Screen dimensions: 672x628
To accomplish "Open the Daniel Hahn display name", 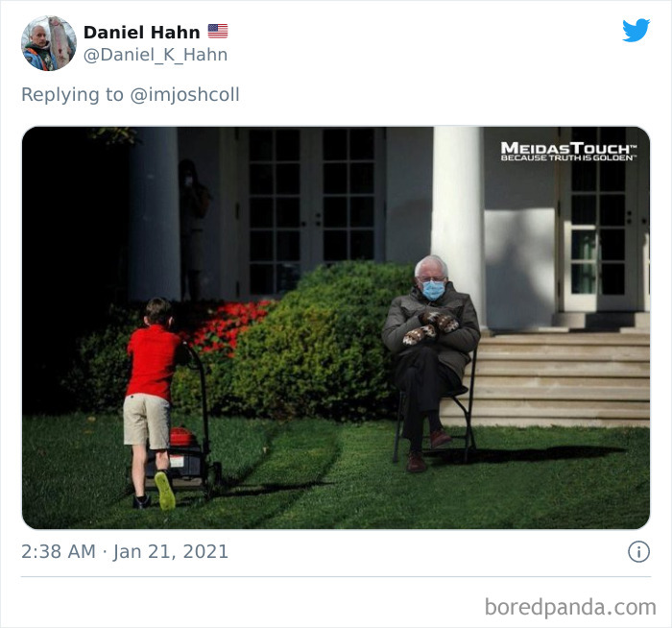I will (141, 32).
